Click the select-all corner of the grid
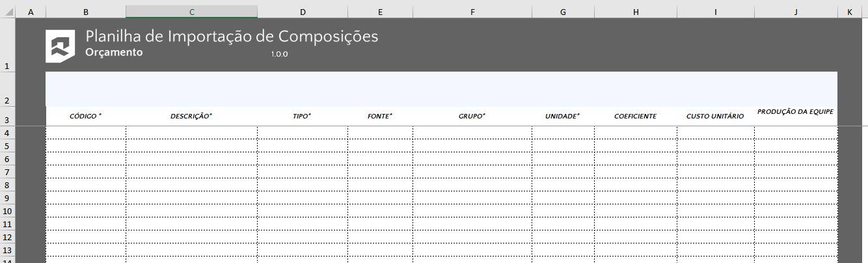Image resolution: width=868 pixels, height=263 pixels. tap(7, 12)
